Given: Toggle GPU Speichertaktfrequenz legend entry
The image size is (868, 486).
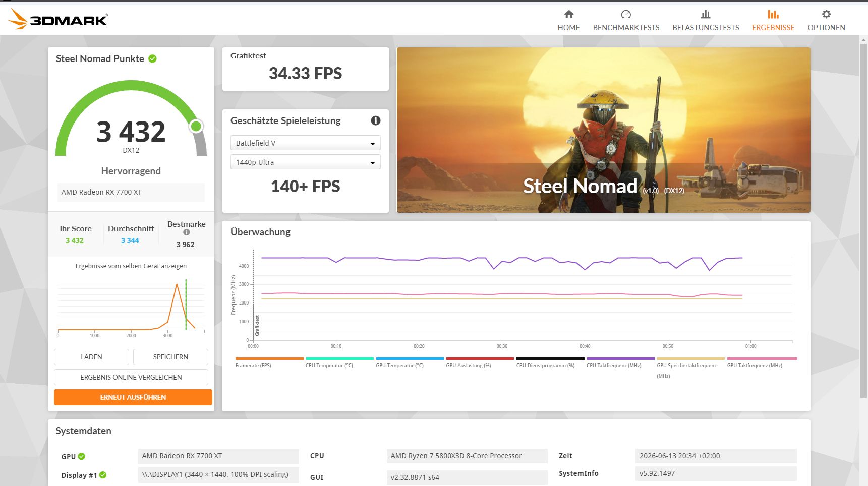Looking at the screenshot, I should [x=690, y=367].
